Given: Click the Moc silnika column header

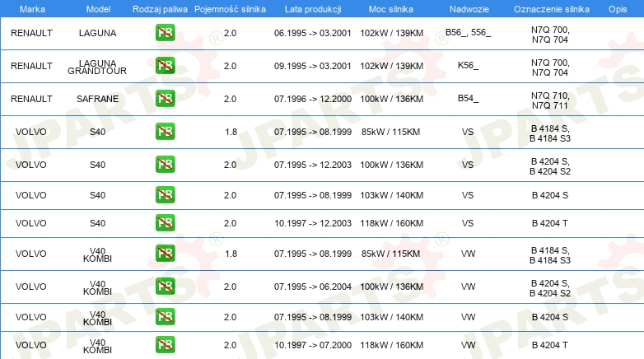Looking at the screenshot, I should tap(390, 9).
